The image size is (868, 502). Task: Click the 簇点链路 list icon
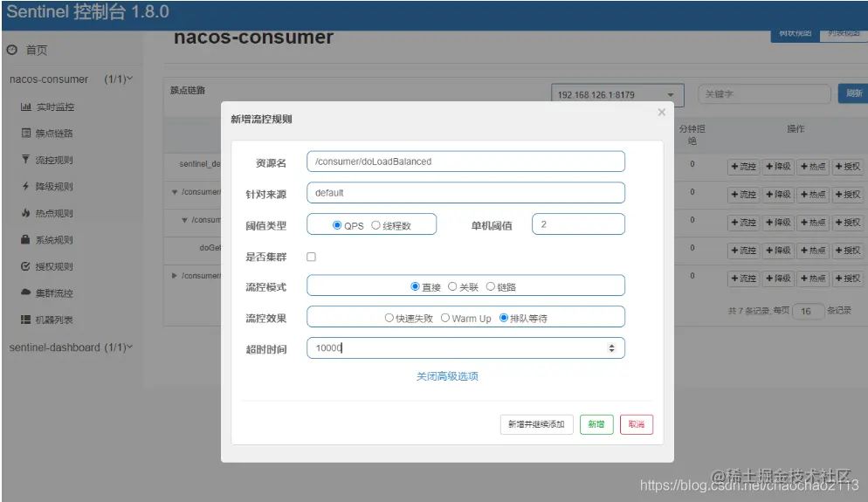click(x=26, y=133)
